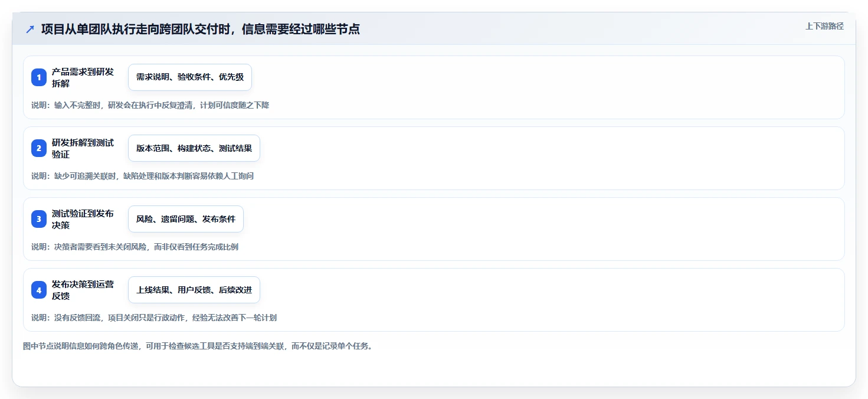This screenshot has height=399, width=868.
Task: Click the 发布决策到运营反馈 step title
Action: [83, 290]
